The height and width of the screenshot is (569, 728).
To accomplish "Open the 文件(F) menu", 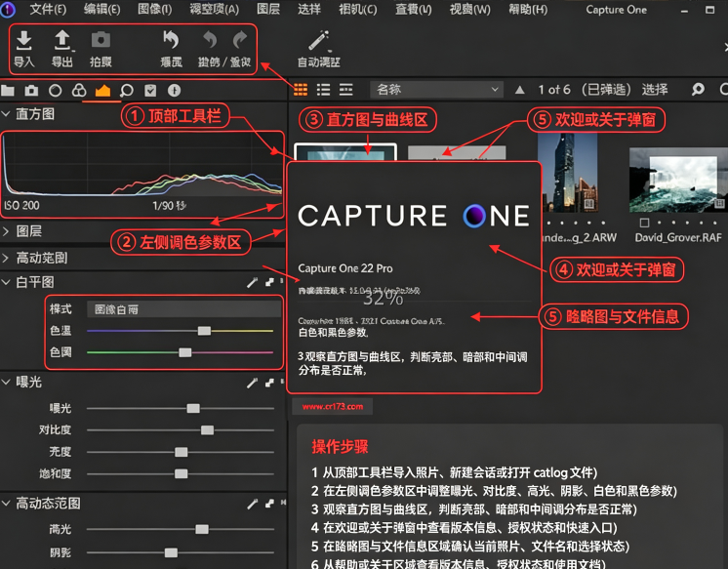I will coord(48,10).
